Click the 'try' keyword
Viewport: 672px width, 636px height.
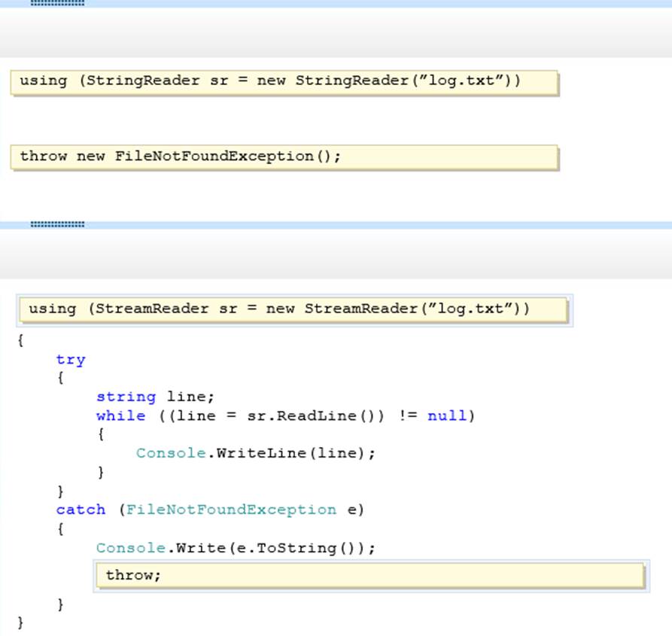(x=71, y=360)
